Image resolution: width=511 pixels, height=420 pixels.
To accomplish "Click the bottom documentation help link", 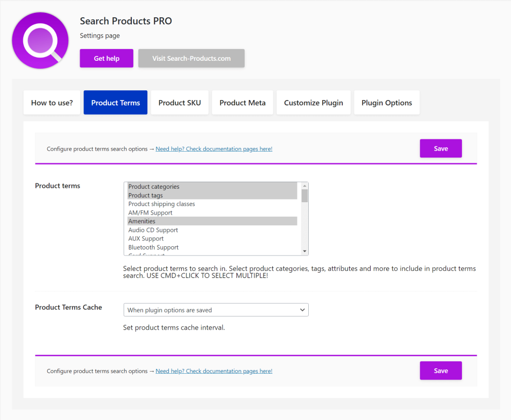I will tap(214, 371).
